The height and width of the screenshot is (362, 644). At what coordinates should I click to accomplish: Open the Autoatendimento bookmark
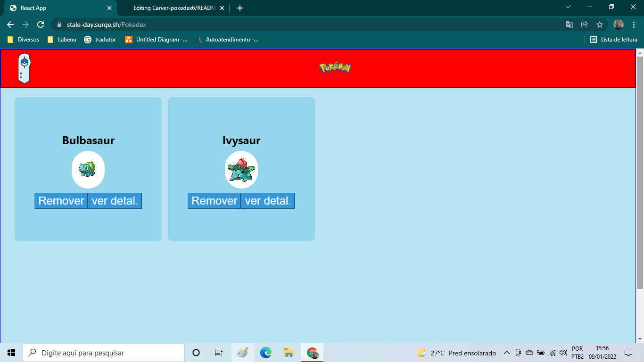click(x=226, y=40)
